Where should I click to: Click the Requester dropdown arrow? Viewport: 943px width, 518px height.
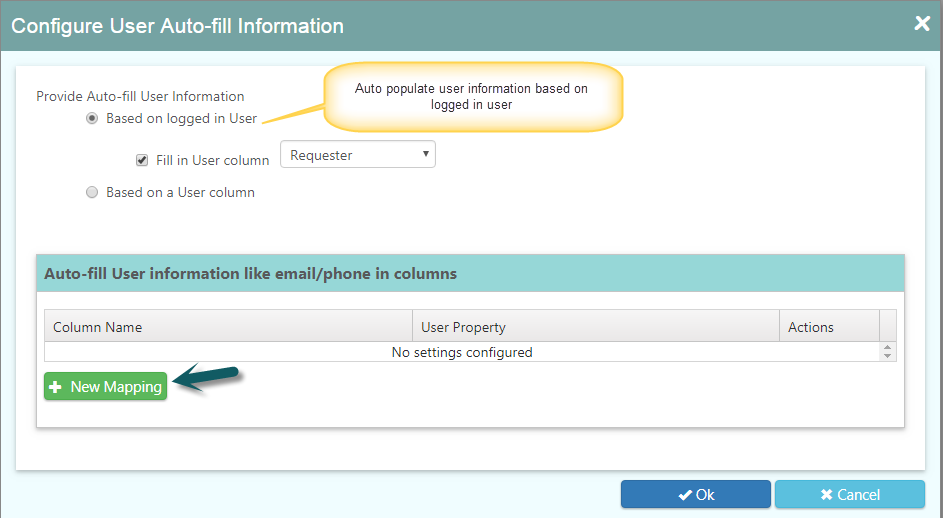[x=425, y=154]
